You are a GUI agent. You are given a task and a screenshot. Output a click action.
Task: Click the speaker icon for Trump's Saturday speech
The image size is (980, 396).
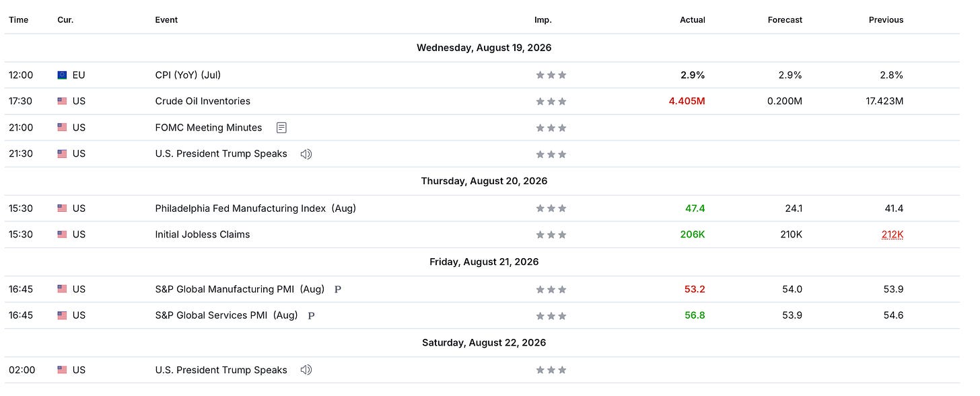[306, 370]
